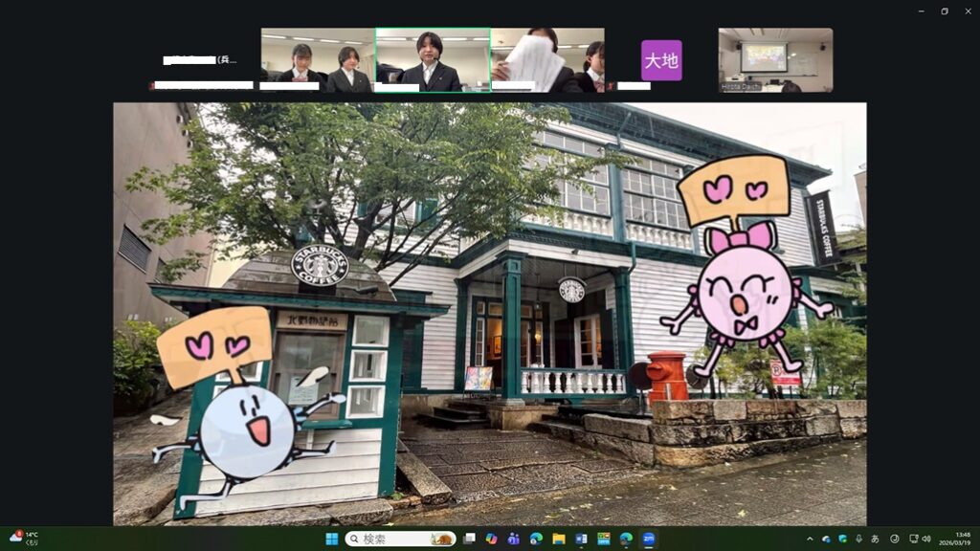Image resolution: width=980 pixels, height=551 pixels.
Task: Switch to the Zoom app taskbar icon
Action: [648, 539]
